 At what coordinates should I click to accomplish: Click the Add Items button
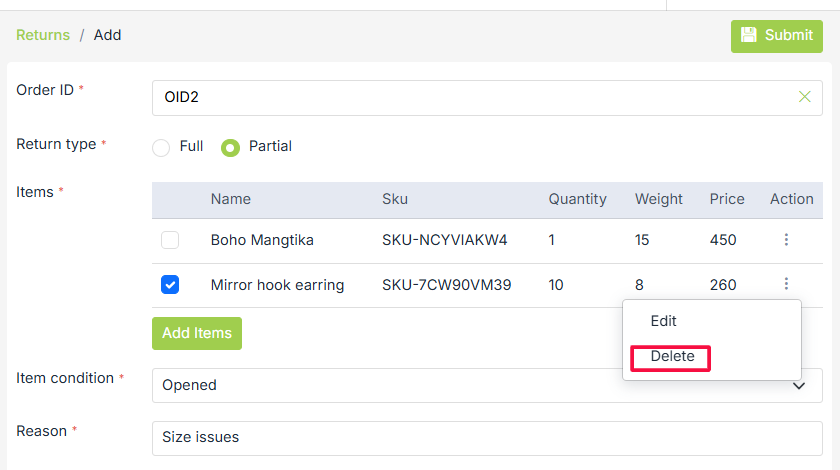(197, 333)
